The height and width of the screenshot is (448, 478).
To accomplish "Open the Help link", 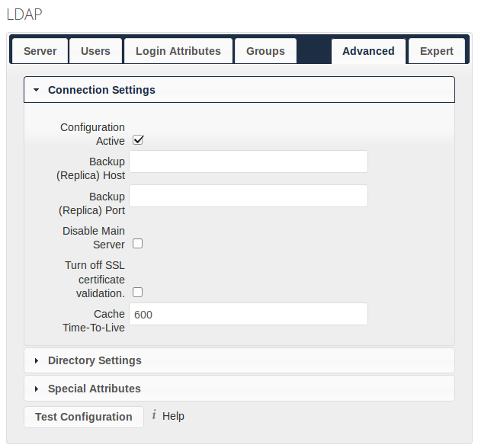I will click(173, 416).
